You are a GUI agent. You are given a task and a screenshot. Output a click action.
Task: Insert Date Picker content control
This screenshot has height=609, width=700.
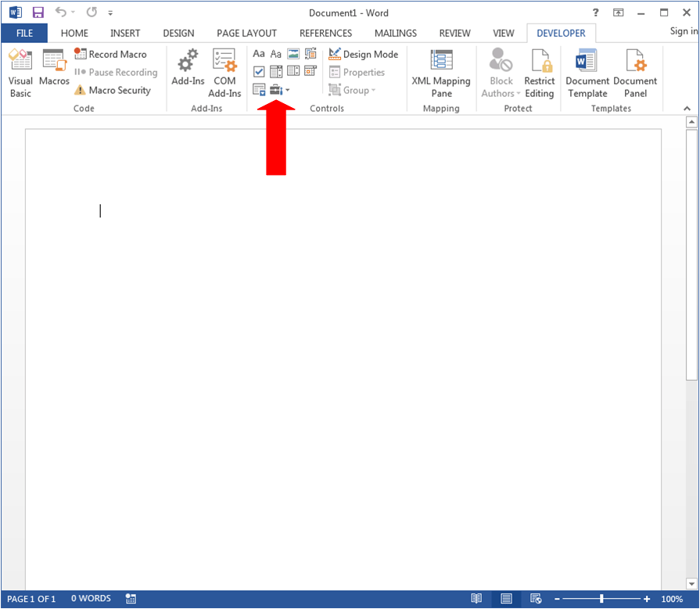coord(311,71)
